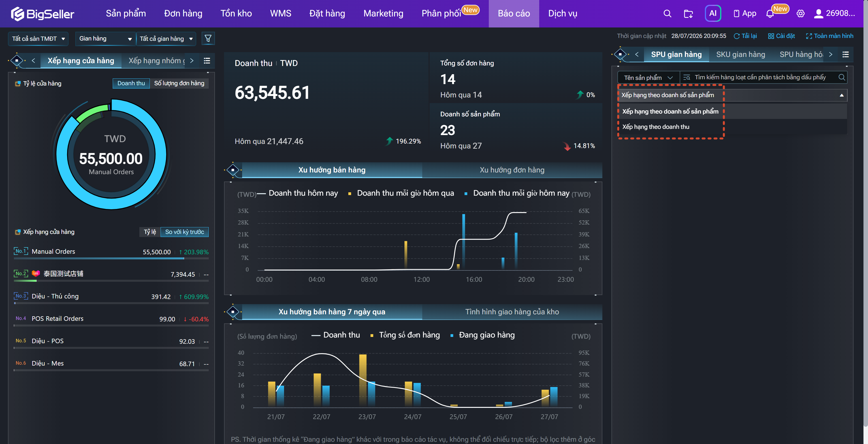Click search icon in product search field
The height and width of the screenshot is (444, 868).
point(841,77)
